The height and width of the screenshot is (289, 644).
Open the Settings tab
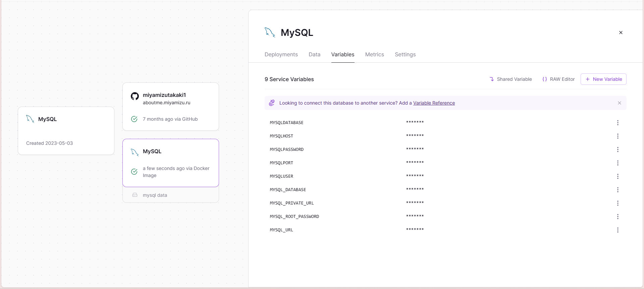(405, 54)
